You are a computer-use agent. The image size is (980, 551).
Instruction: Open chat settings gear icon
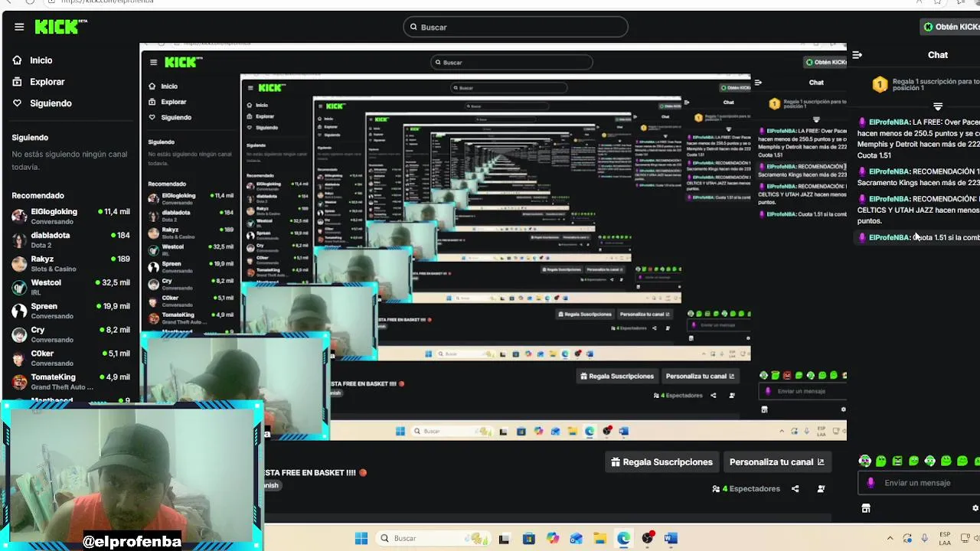[975, 508]
